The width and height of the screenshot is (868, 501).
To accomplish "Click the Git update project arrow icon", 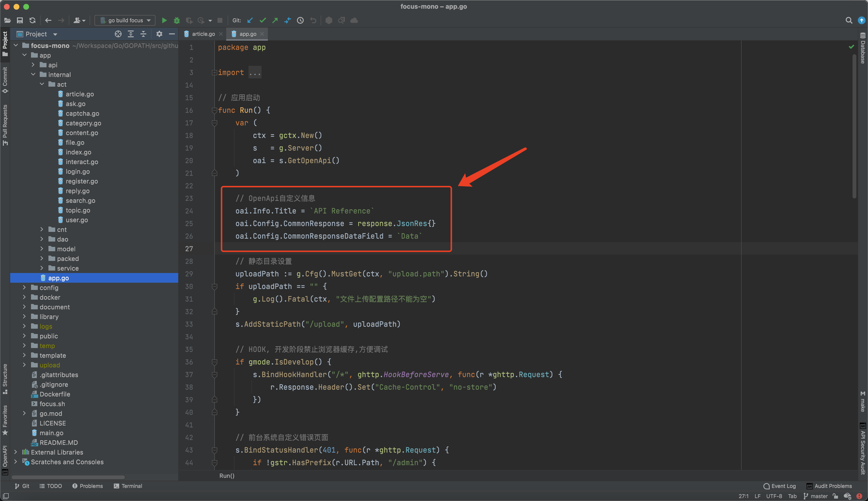I will pos(250,20).
